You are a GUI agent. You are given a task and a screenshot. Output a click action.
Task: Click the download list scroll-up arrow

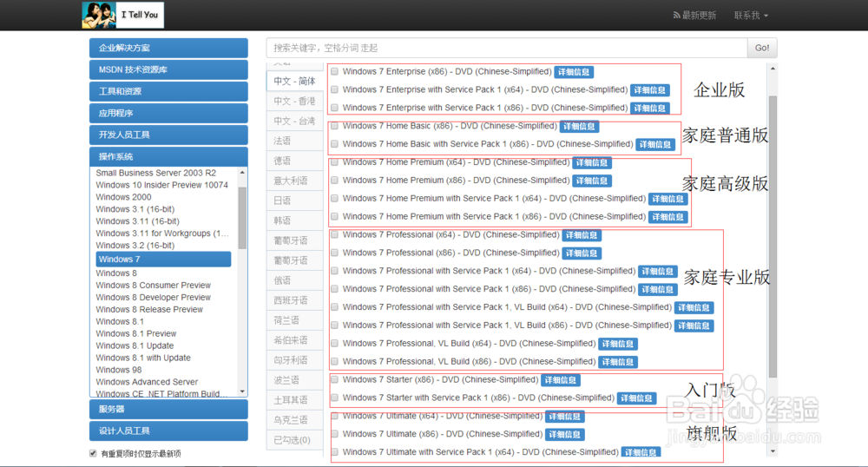click(773, 69)
